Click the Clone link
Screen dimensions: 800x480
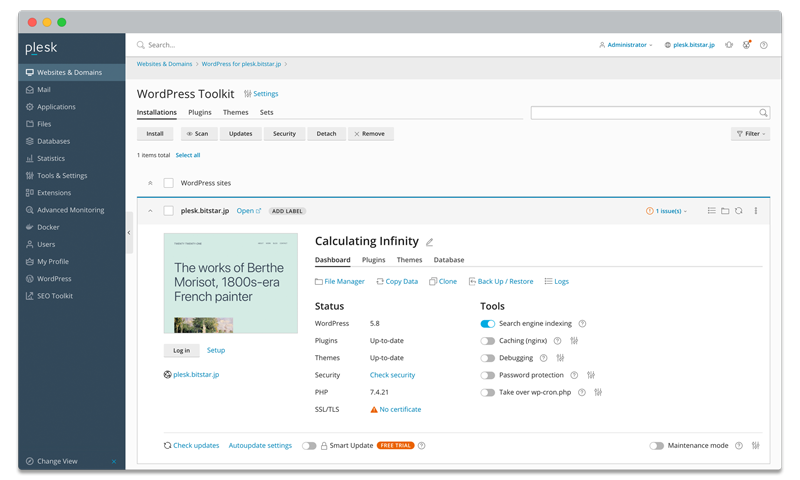coord(443,282)
